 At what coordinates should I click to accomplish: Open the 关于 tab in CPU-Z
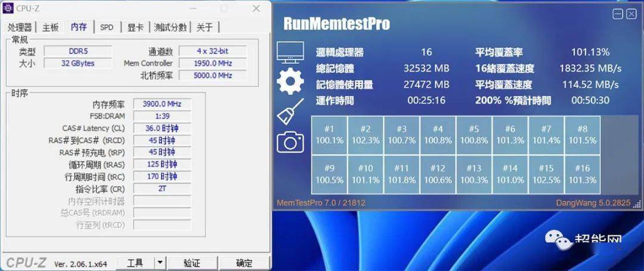pyautogui.click(x=205, y=27)
